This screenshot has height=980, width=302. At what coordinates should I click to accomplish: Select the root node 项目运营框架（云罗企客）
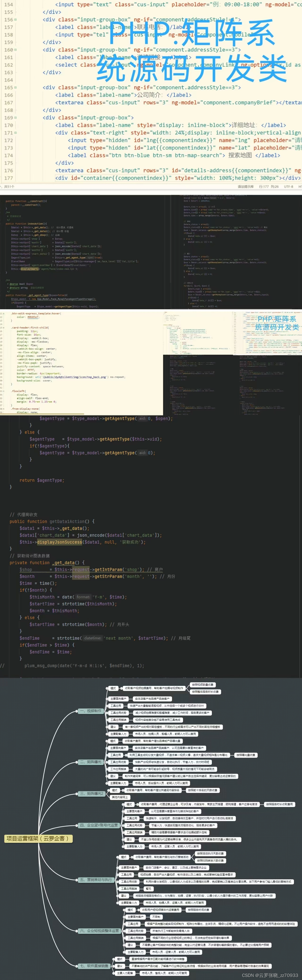tap(38, 839)
